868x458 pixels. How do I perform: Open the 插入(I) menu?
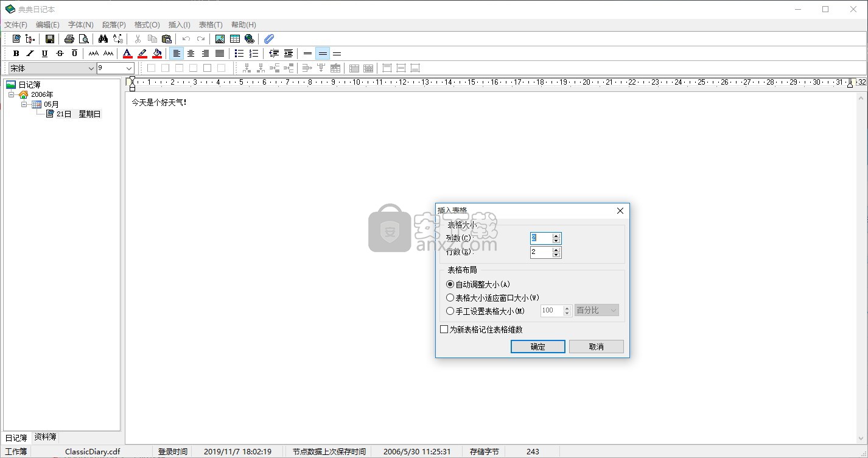tap(179, 25)
